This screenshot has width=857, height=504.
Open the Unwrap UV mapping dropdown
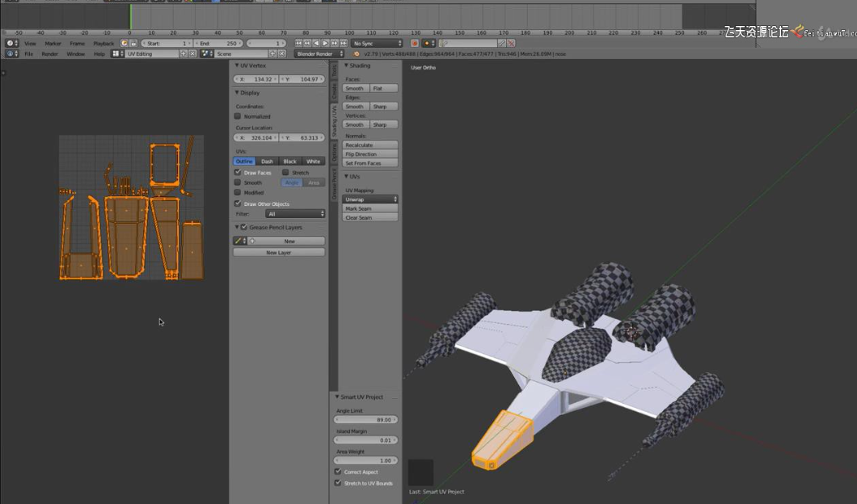tap(370, 199)
